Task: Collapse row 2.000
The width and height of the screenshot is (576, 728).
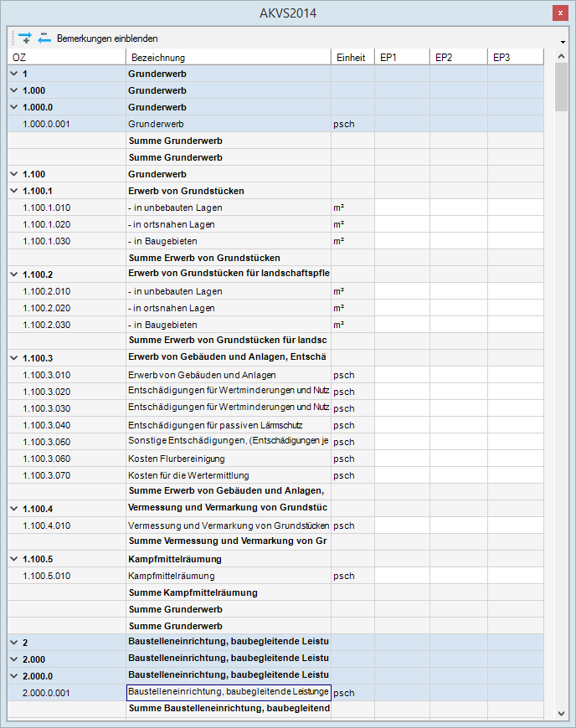Action: (14, 659)
